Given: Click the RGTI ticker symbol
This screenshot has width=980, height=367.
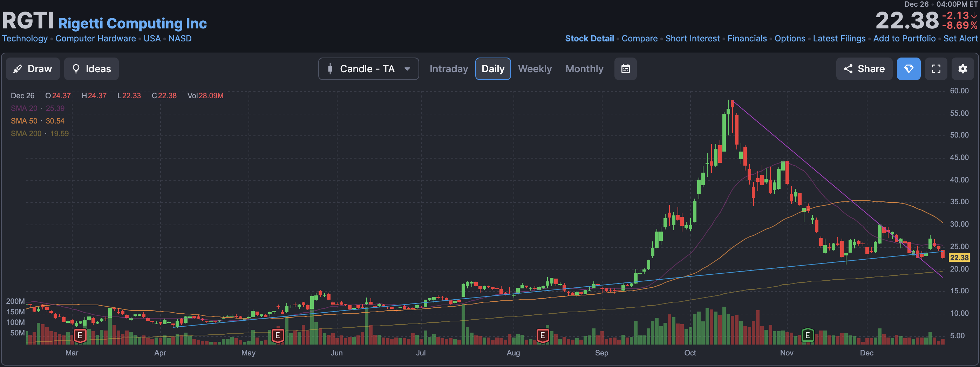Looking at the screenshot, I should (x=28, y=21).
